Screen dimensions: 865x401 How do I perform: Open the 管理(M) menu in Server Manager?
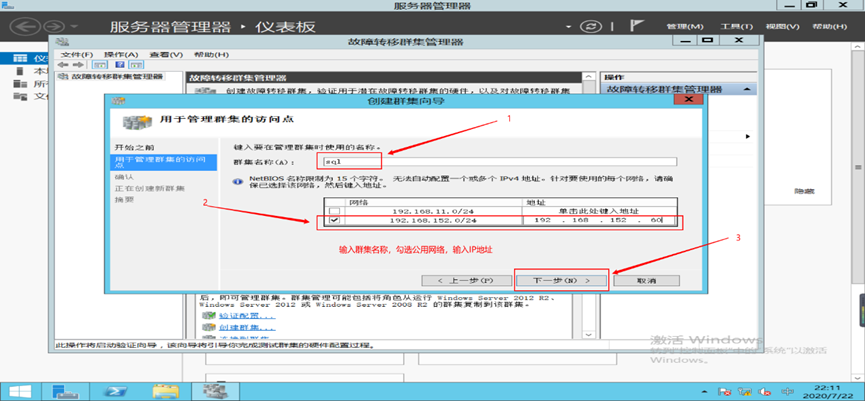[x=685, y=26]
